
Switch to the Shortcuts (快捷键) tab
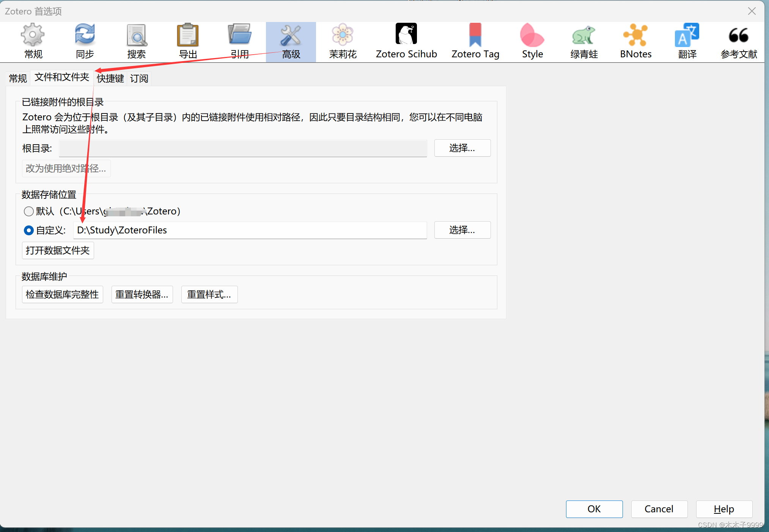tap(110, 79)
